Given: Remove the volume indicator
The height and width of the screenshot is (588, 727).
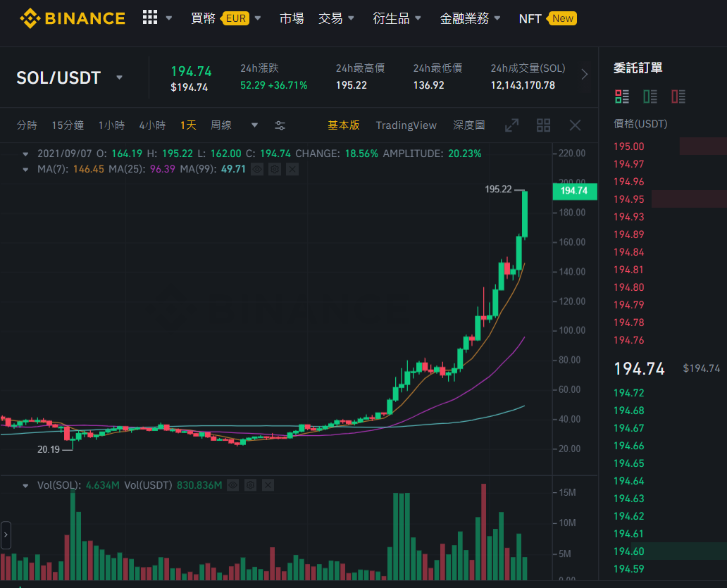Looking at the screenshot, I should [x=268, y=485].
